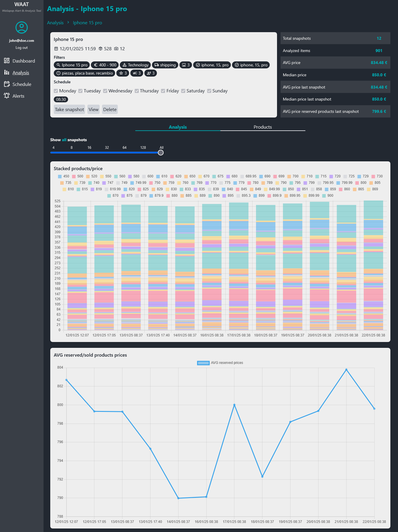Toggle the Thursday schedule checkbox

(137, 91)
